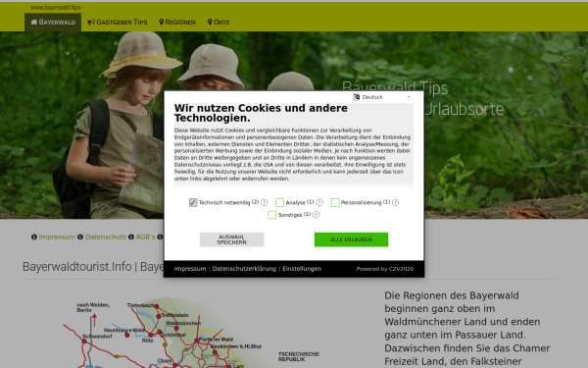Enable the Personalisierung checkbox

(x=335, y=202)
